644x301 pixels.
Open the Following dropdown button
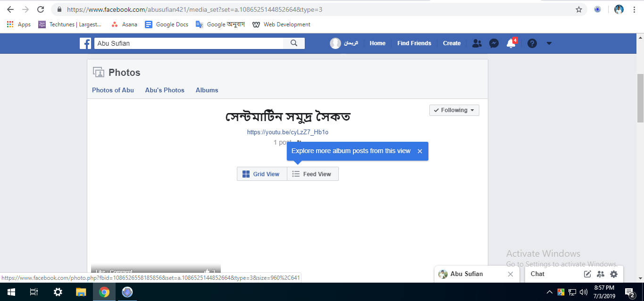coord(454,110)
